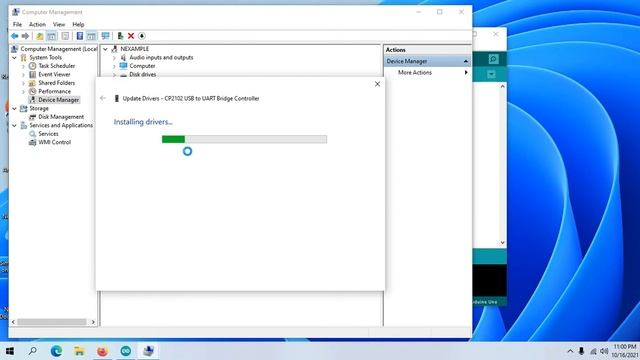640x360 pixels.
Task: Select Shared Folders in the tree
Action: [57, 83]
